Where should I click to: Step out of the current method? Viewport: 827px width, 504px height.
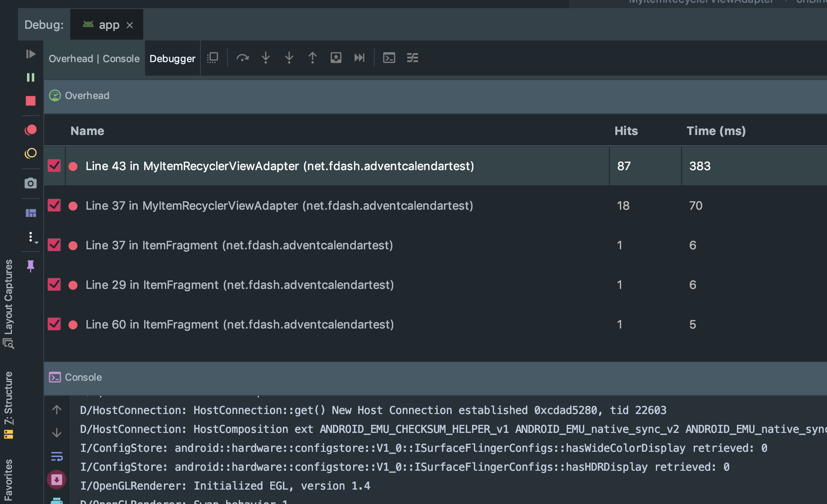pos(313,58)
